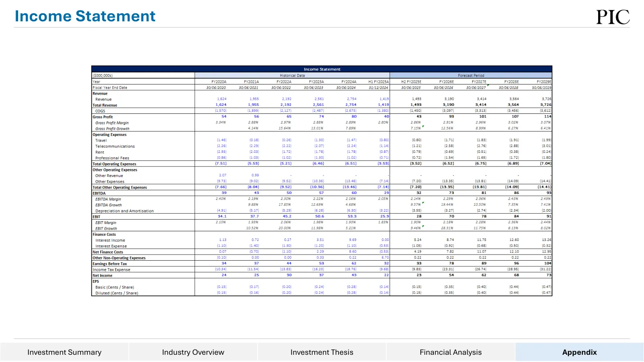
Task: Select the H2 FY2025E column header
Action: 411,82
